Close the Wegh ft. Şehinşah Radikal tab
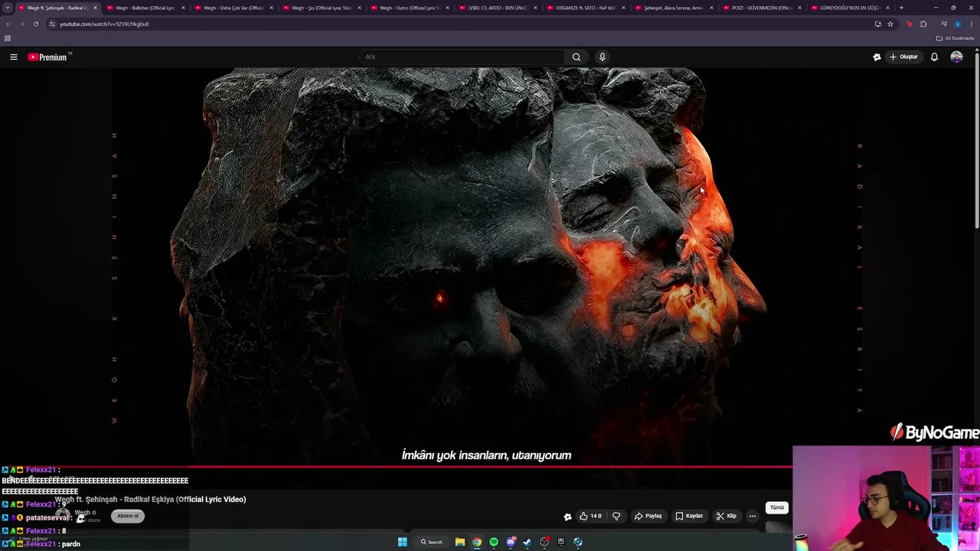 [x=95, y=8]
